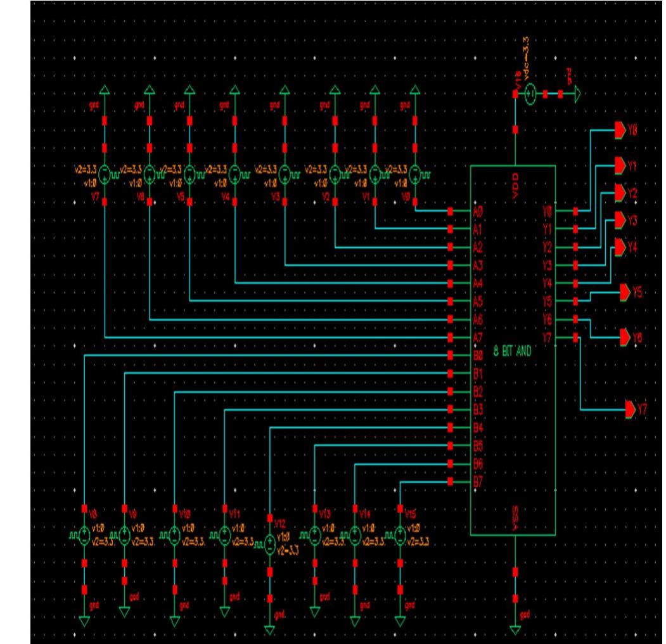Click the A2 input terminal label
Image resolution: width=666 pixels, height=644 pixels.
pyautogui.click(x=478, y=247)
